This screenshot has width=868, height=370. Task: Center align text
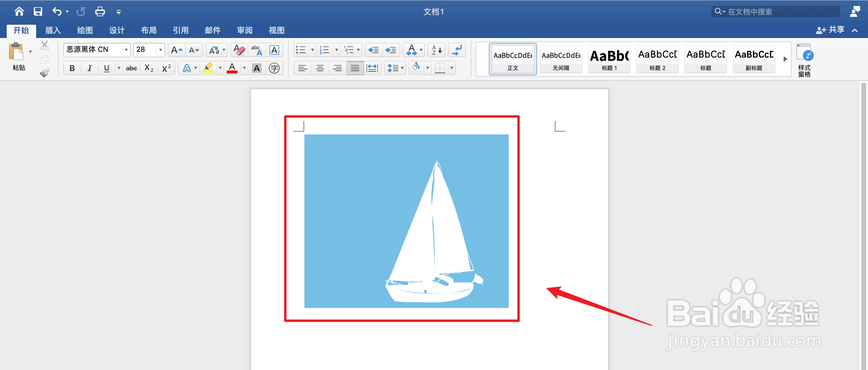[x=320, y=68]
